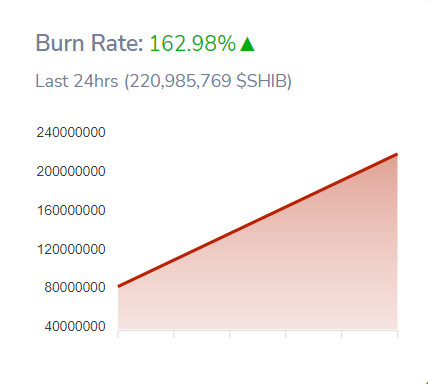Click the 240000000 y-axis label

(x=71, y=132)
